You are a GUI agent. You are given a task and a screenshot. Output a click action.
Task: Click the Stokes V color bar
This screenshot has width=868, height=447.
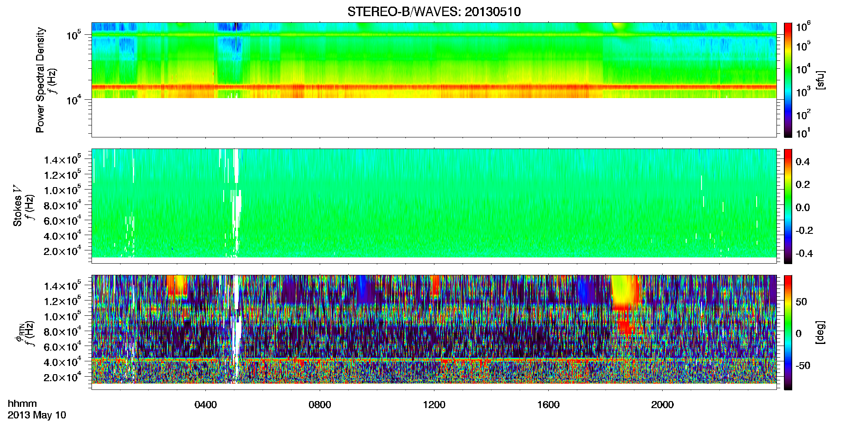click(788, 206)
